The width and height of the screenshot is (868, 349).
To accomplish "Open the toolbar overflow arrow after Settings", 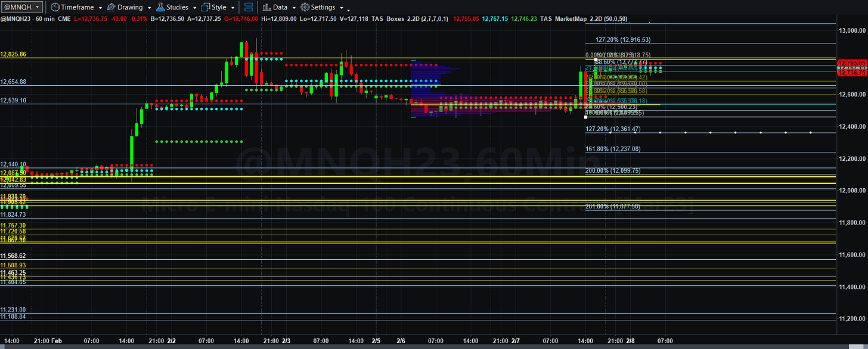I will pos(348,10).
